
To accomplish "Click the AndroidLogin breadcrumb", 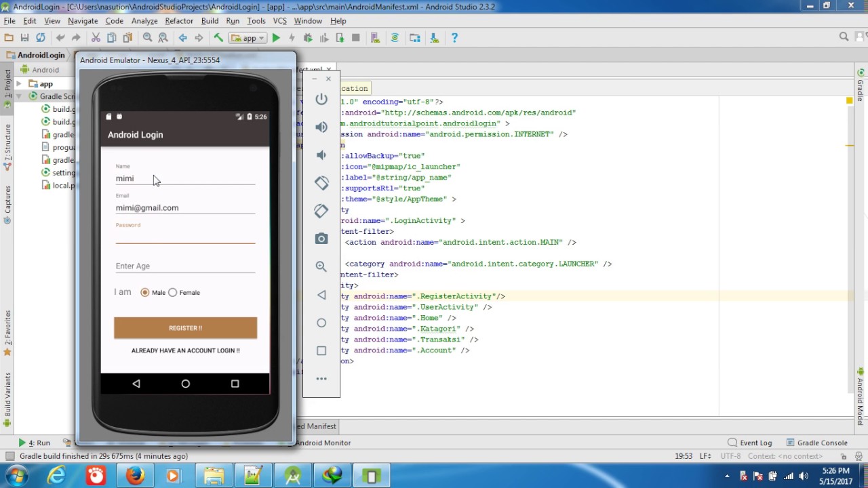I will tap(35, 55).
